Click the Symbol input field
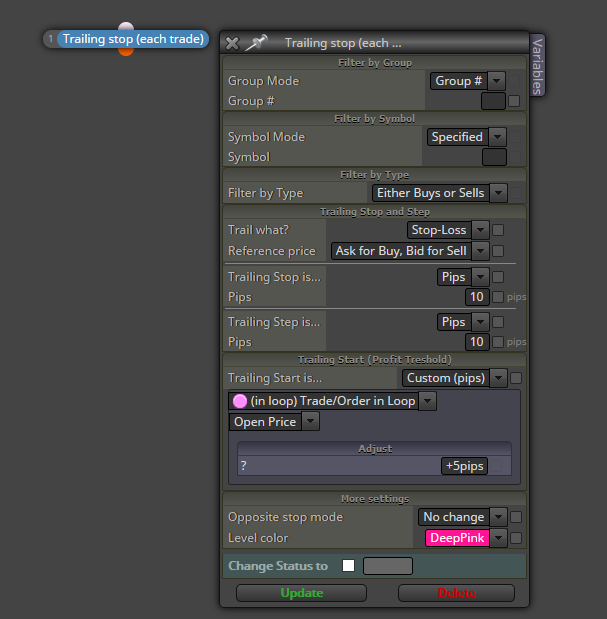This screenshot has width=607, height=619. [494, 157]
